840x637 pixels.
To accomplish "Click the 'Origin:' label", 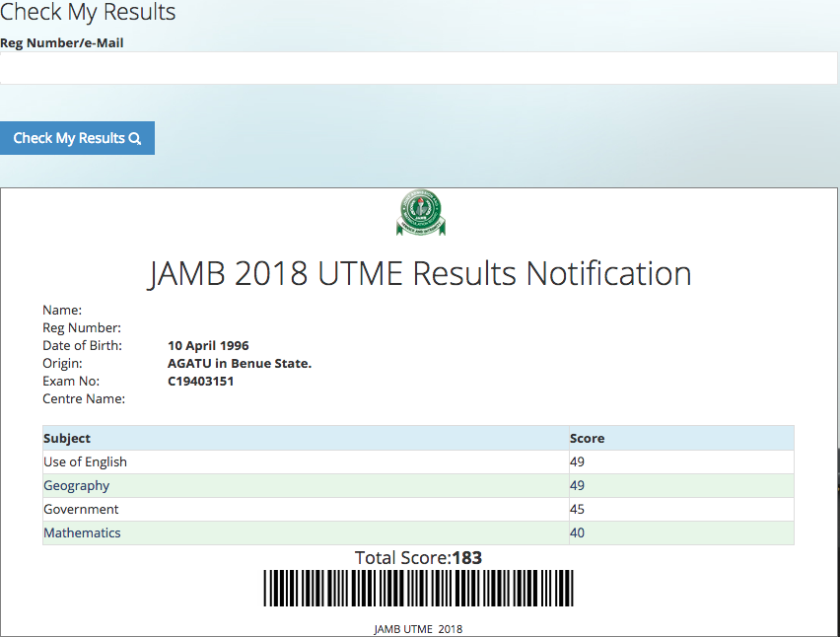I will coord(63,363).
